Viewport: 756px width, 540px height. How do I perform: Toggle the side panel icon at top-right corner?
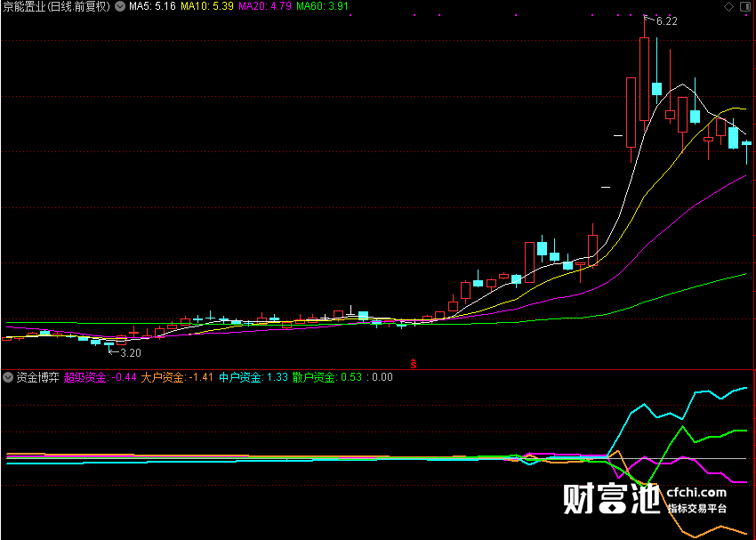pos(745,7)
